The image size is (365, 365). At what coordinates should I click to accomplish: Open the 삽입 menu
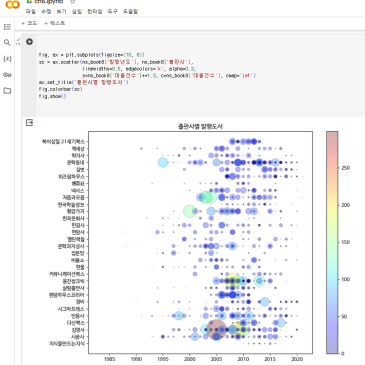click(x=77, y=11)
